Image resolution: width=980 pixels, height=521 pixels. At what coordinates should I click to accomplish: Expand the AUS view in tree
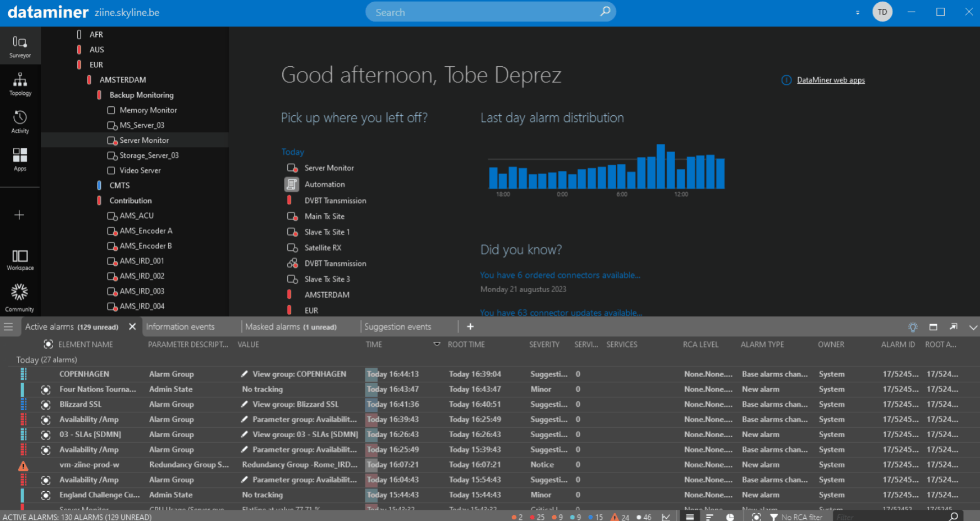[79, 50]
